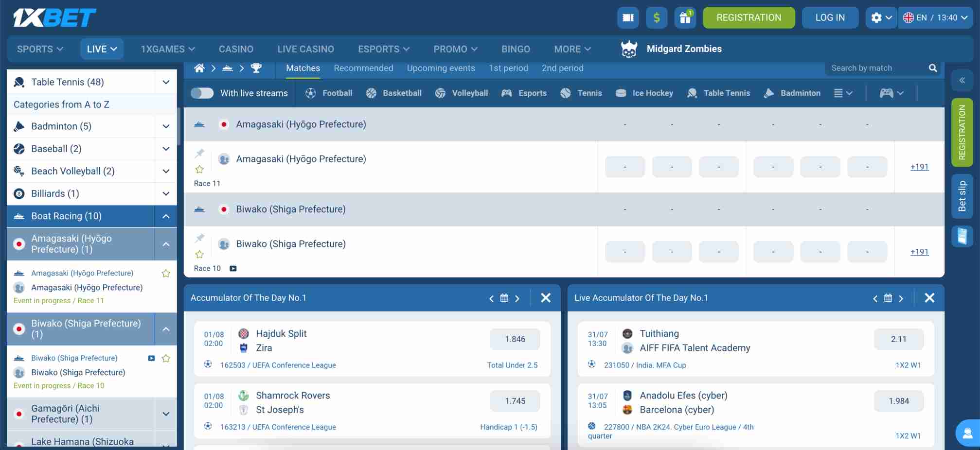The width and height of the screenshot is (980, 450).
Task: Filter by Volleyball sport
Action: pos(462,93)
